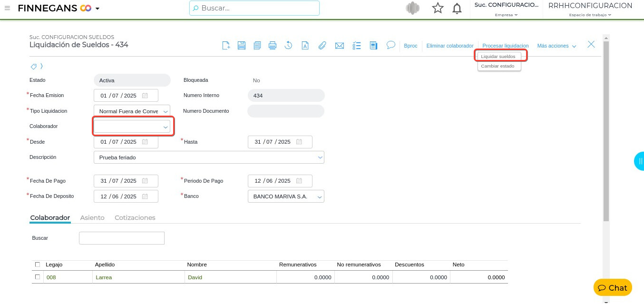
Task: Open the hamburger main menu
Action: (7, 8)
